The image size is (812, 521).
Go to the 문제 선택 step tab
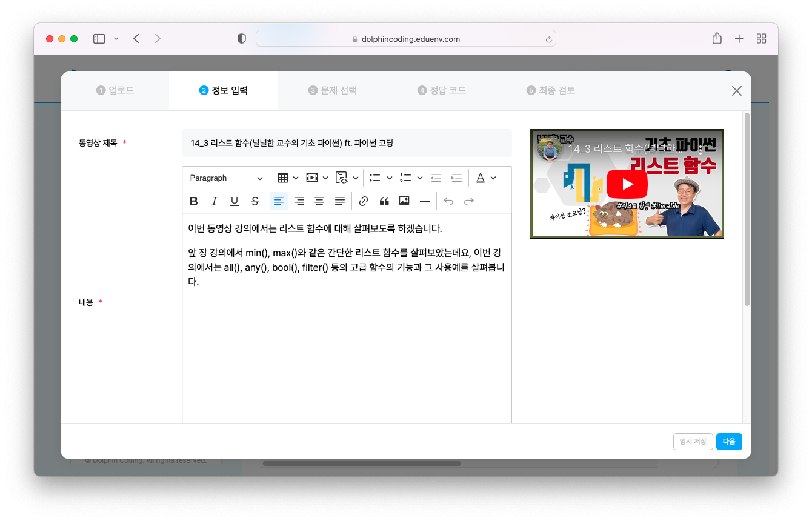(x=333, y=91)
